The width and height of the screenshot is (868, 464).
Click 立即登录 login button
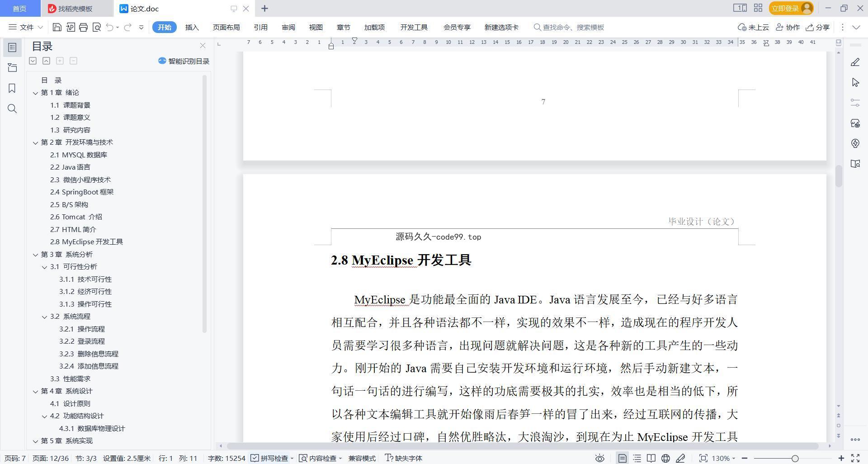click(791, 8)
